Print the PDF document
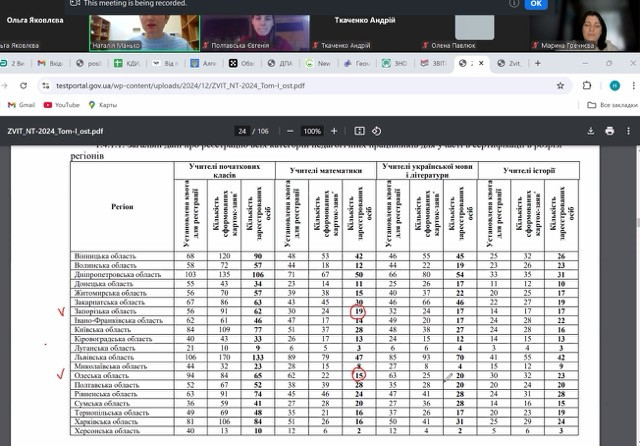The image size is (640, 446). tap(609, 131)
